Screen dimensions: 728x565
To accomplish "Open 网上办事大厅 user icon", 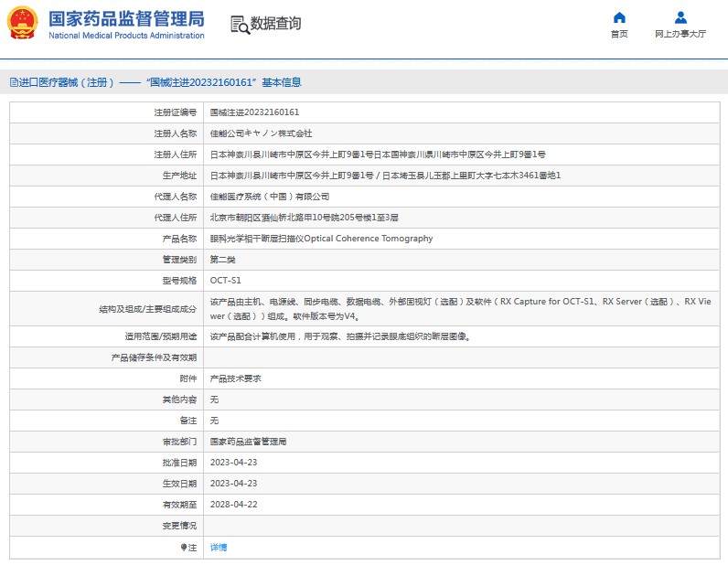I will (x=680, y=17).
